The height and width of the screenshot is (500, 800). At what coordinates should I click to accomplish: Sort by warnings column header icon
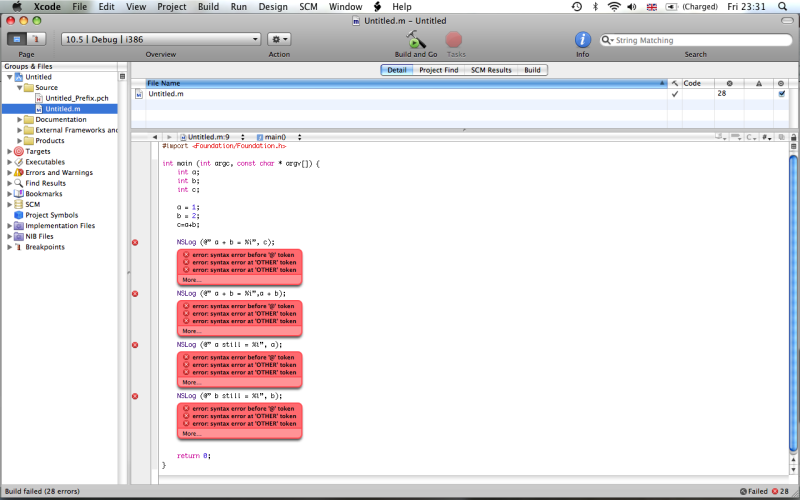[759, 83]
